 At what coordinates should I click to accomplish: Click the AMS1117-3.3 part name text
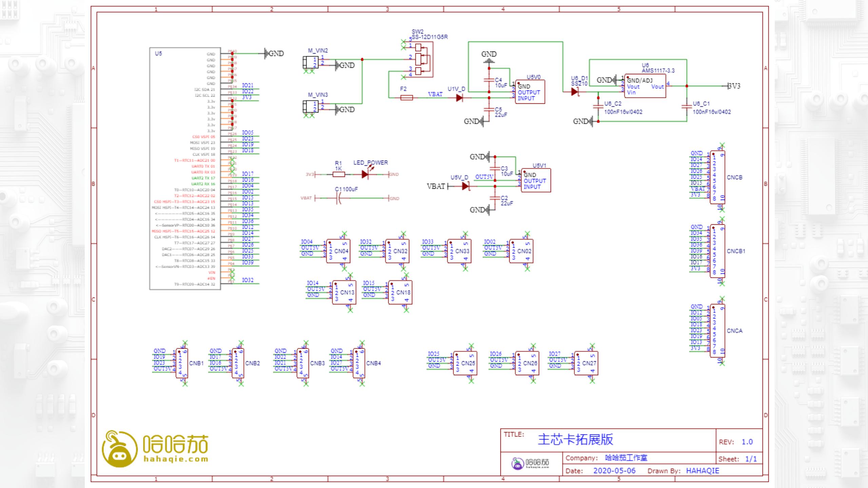pos(658,71)
